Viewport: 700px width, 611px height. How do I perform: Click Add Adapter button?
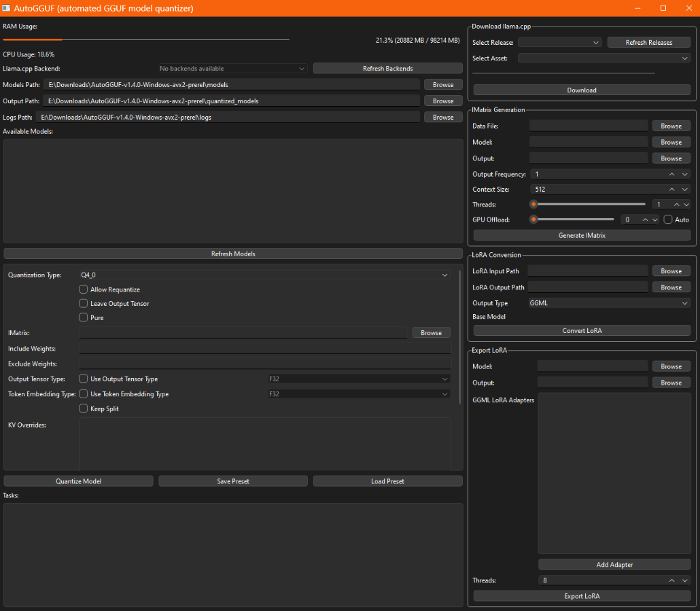pyautogui.click(x=614, y=565)
